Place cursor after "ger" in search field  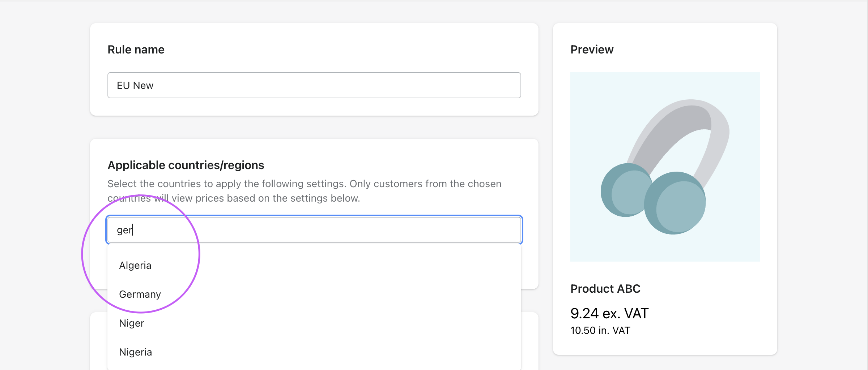click(x=133, y=230)
